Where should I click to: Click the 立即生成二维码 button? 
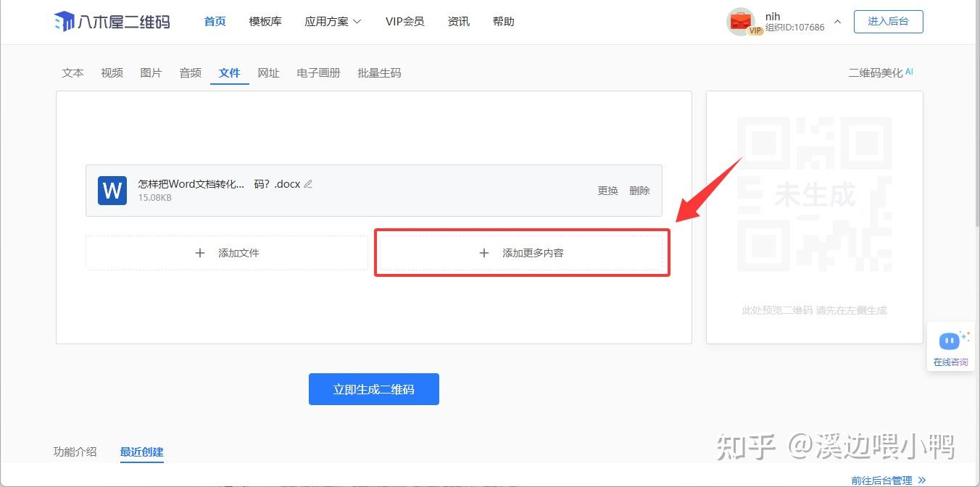pos(374,389)
